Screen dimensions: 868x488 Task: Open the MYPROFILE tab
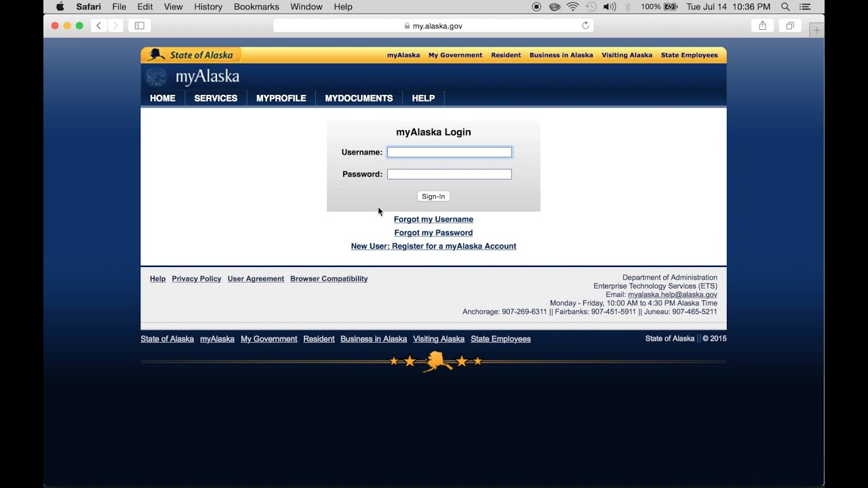point(281,98)
